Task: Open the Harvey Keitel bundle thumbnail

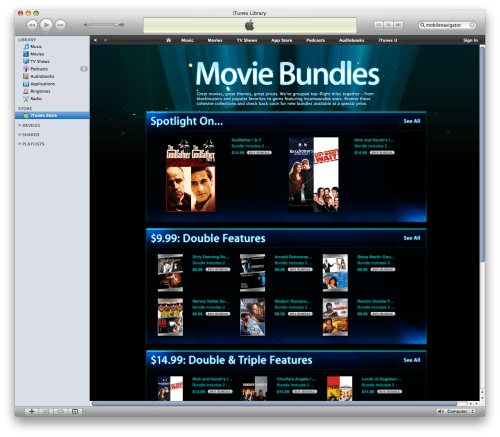Action: point(170,317)
